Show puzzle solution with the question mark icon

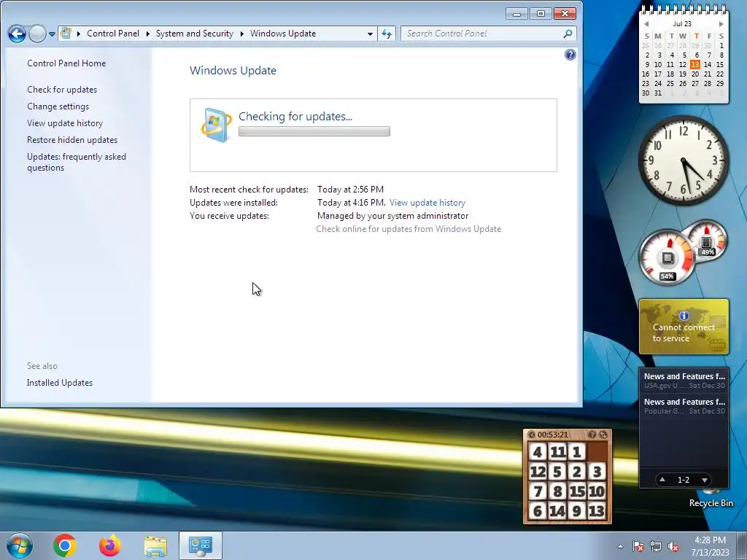coord(592,435)
